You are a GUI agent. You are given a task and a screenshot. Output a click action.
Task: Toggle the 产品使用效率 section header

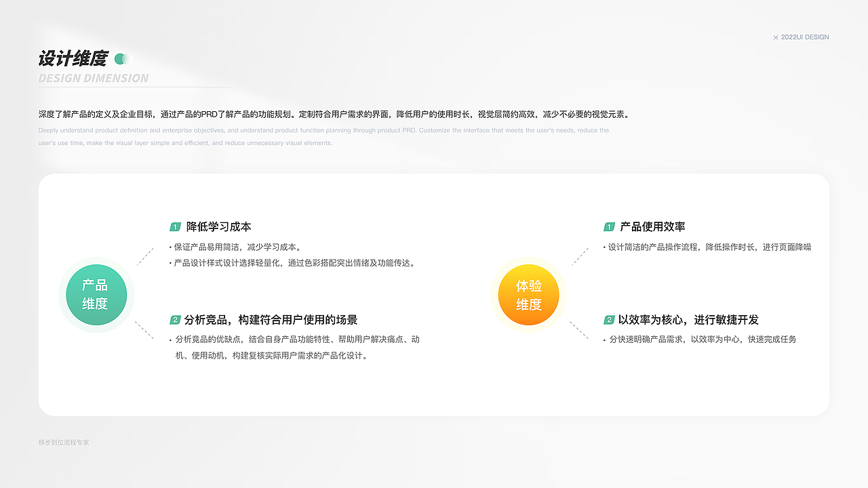pyautogui.click(x=651, y=227)
